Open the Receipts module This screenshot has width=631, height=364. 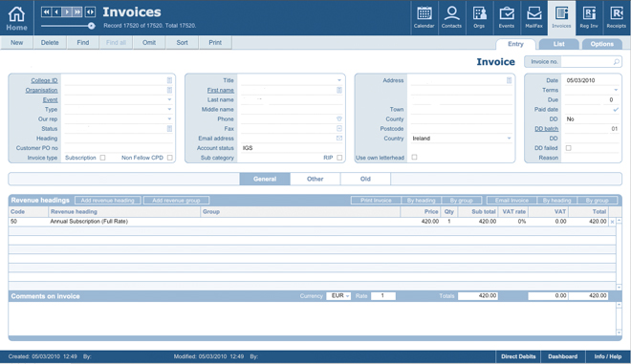pyautogui.click(x=616, y=17)
